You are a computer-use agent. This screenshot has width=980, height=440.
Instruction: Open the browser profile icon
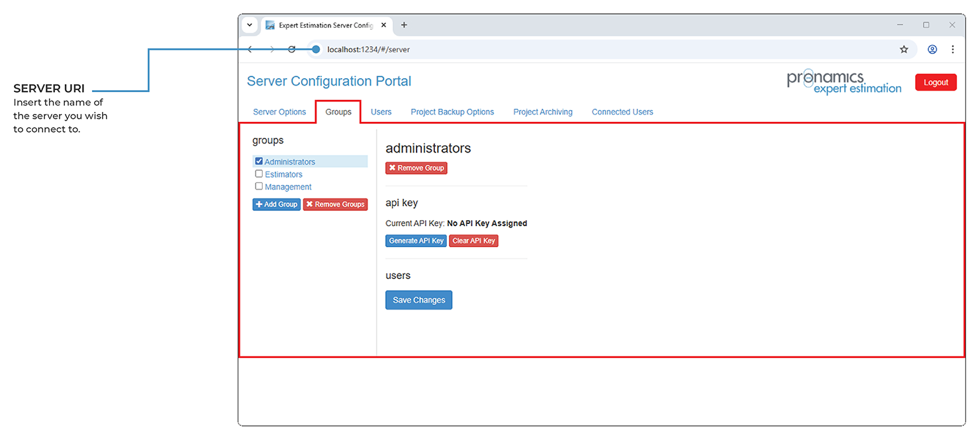[x=932, y=50]
